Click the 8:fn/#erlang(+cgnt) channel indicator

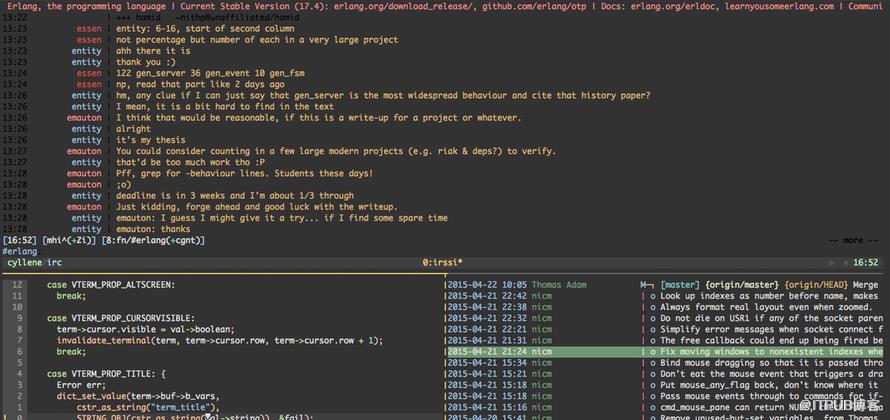click(153, 241)
